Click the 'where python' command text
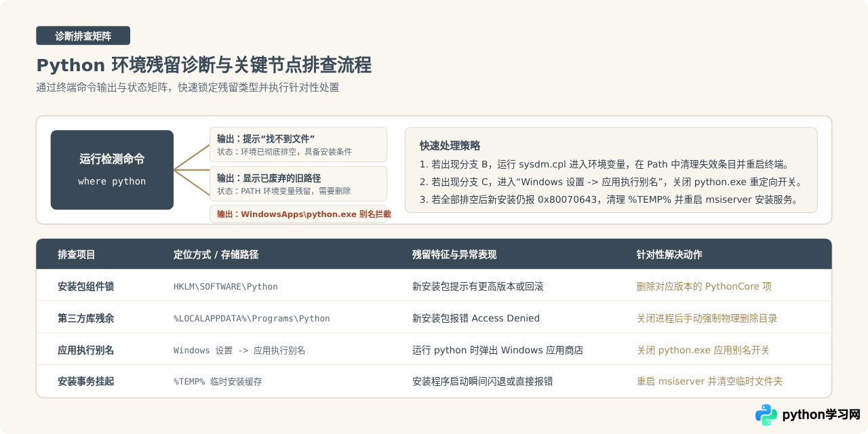Screen dimensions: 868x434 pos(112,181)
